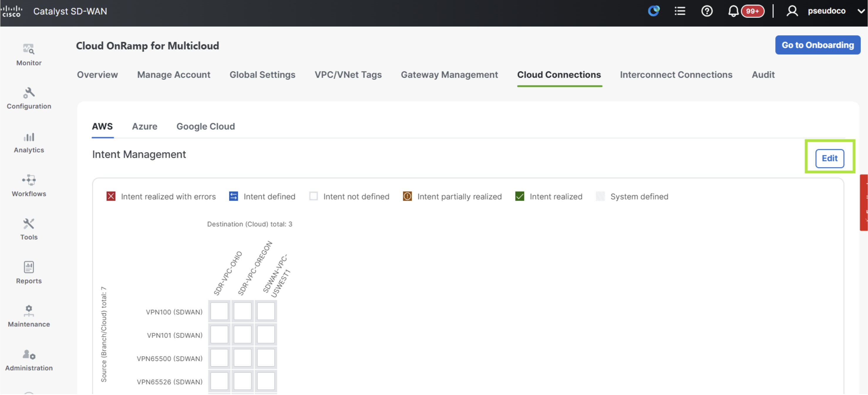Toggle VPN65526 to SDR-VPC-OREGON cell
The height and width of the screenshot is (395, 868).
pos(242,381)
